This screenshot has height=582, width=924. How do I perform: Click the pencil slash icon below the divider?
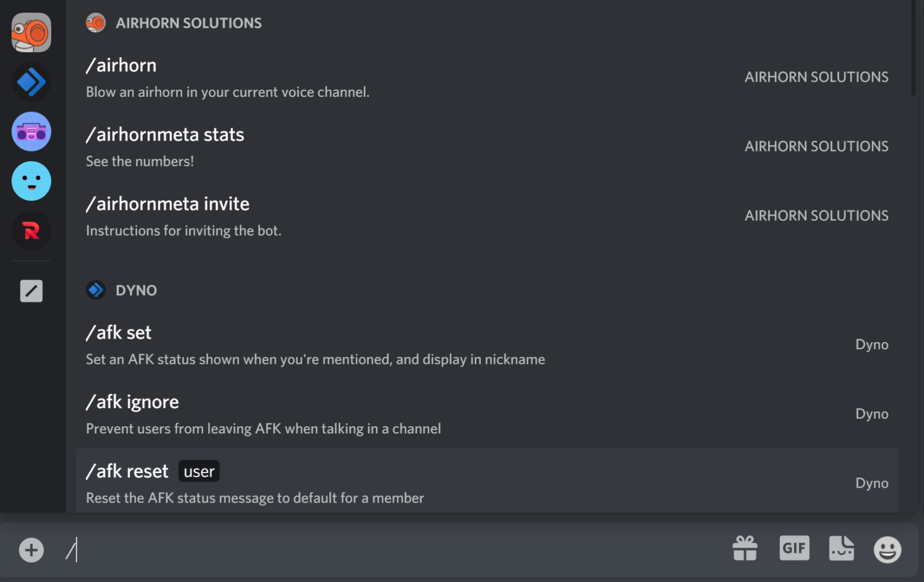click(31, 290)
